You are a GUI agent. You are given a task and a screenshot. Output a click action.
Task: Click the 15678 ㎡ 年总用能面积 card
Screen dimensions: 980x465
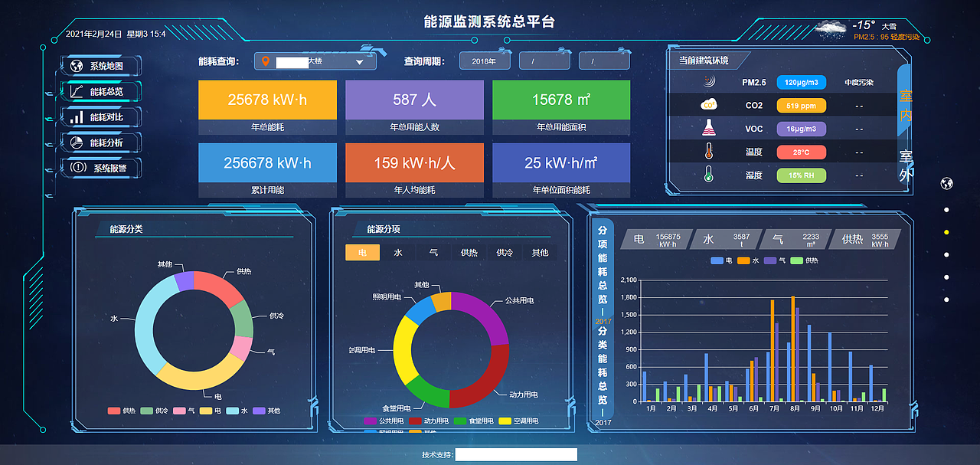pyautogui.click(x=561, y=106)
